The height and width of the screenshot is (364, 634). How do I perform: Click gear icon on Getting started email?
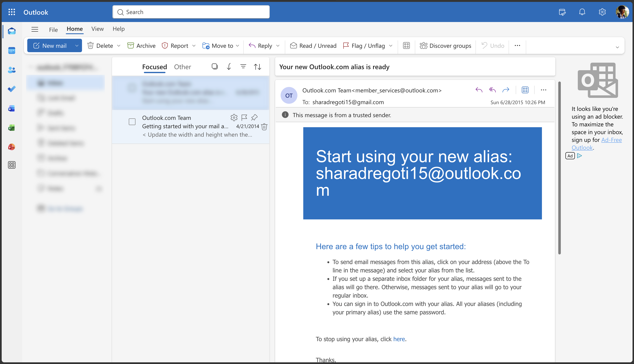coord(234,117)
